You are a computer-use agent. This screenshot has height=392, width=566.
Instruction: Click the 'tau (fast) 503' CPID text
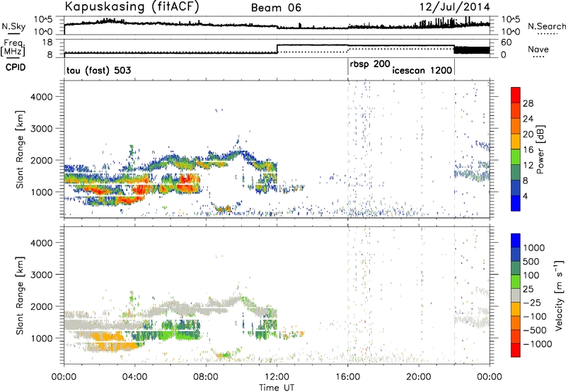(98, 70)
